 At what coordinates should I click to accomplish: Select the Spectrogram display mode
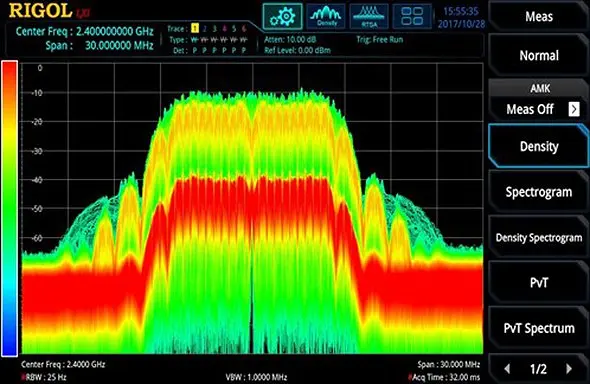(539, 192)
